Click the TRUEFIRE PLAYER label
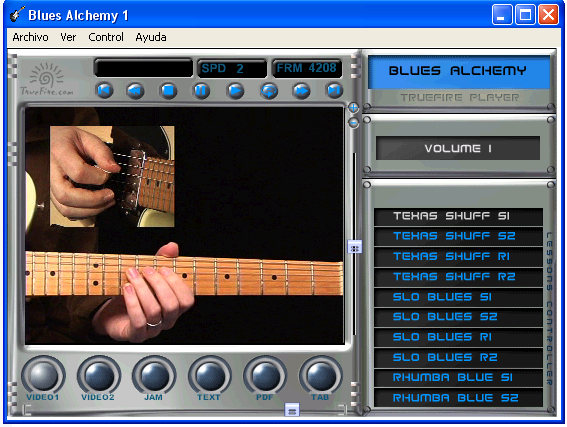This screenshot has height=427, width=567. pyautogui.click(x=460, y=98)
